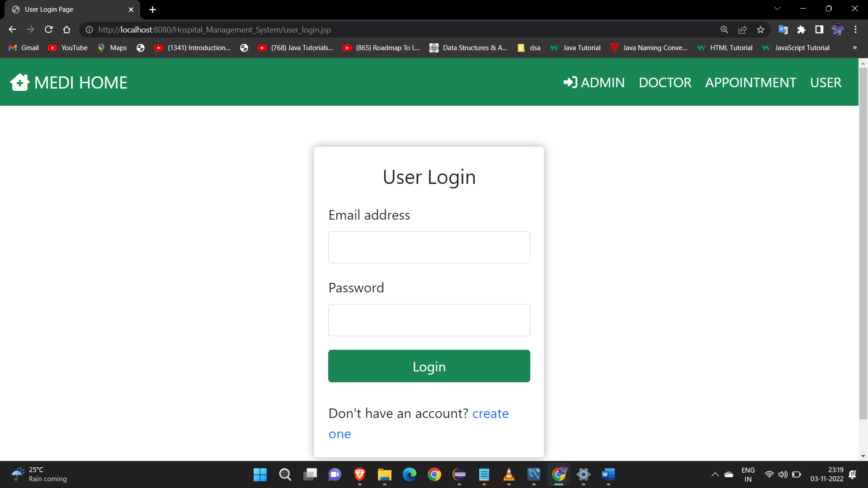Reload the page with browser refresh icon
Screen dimensions: 868x488
pos(49,29)
